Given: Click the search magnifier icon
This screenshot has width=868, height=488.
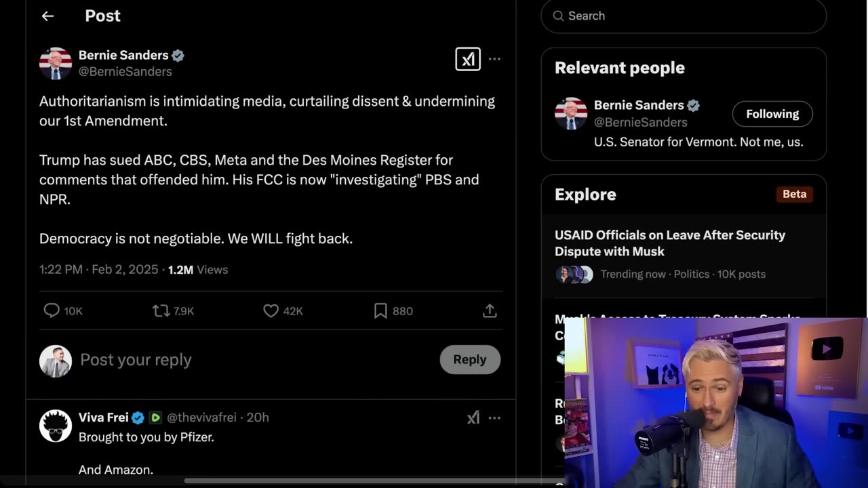Looking at the screenshot, I should click(558, 16).
